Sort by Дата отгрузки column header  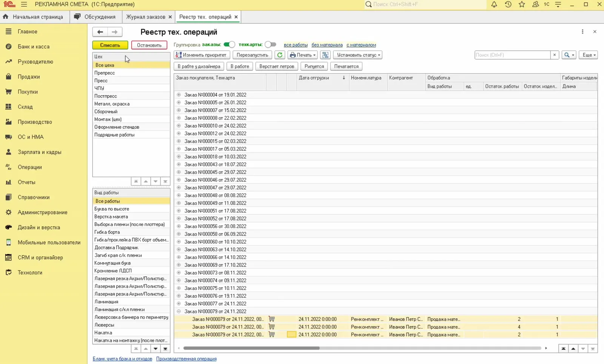(x=322, y=78)
